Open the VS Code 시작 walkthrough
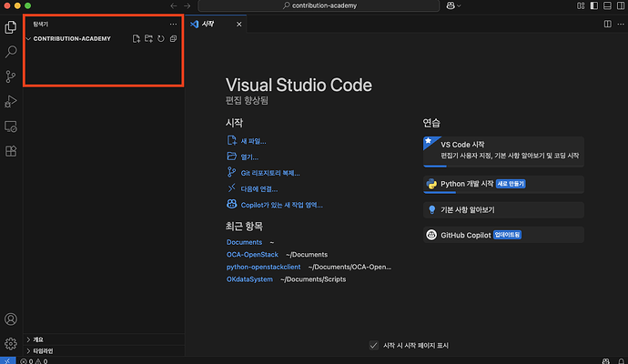628x364 pixels. 503,151
